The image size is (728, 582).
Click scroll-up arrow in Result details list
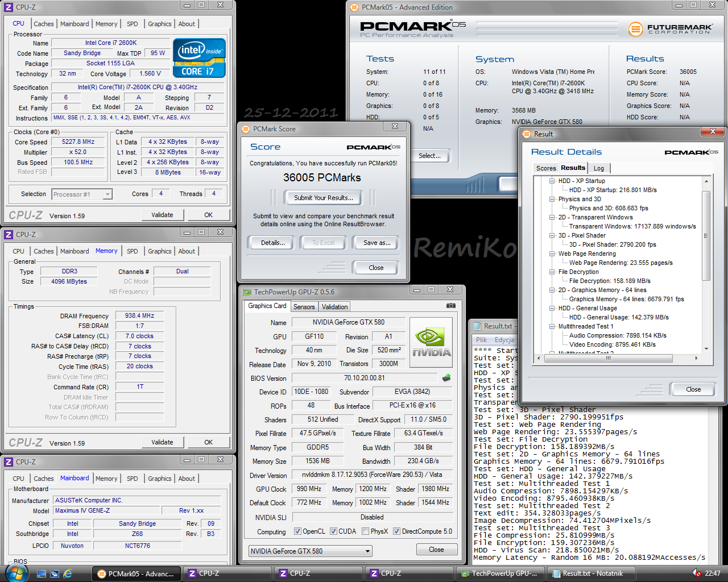[x=706, y=181]
